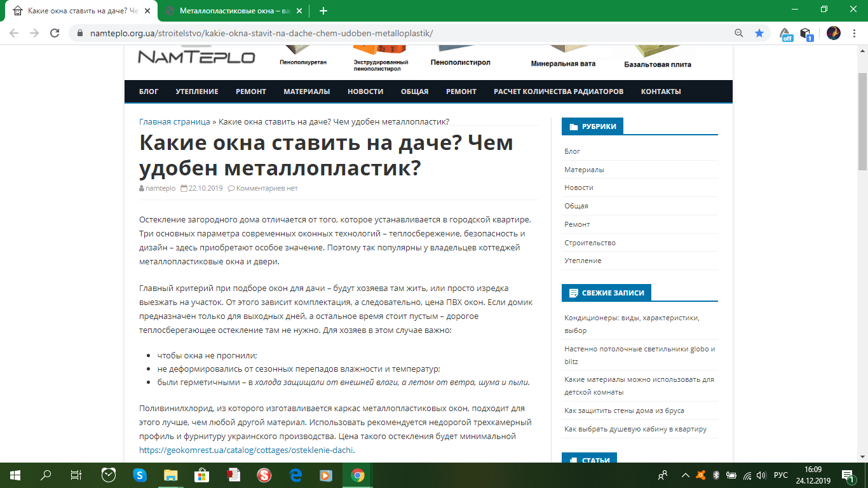The image size is (868, 488).
Task: Open the Блог category in sidebar
Action: pyautogui.click(x=572, y=151)
